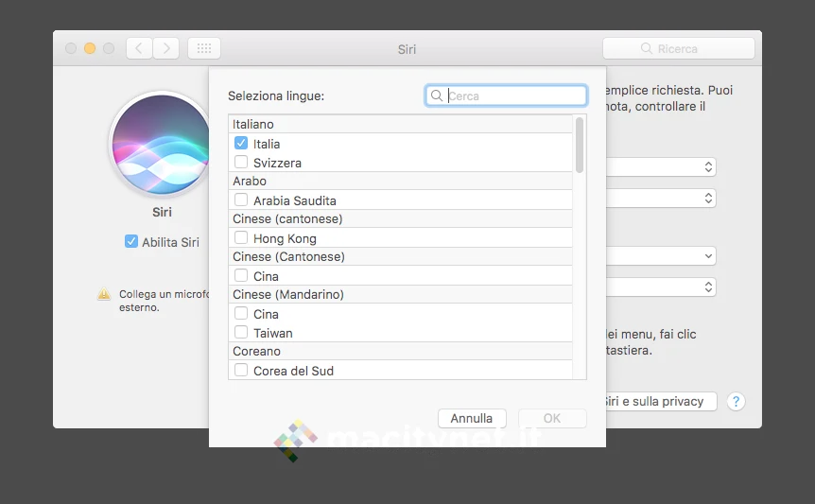This screenshot has height=504, width=815.
Task: Uncheck the Italia language checkbox
Action: (241, 143)
